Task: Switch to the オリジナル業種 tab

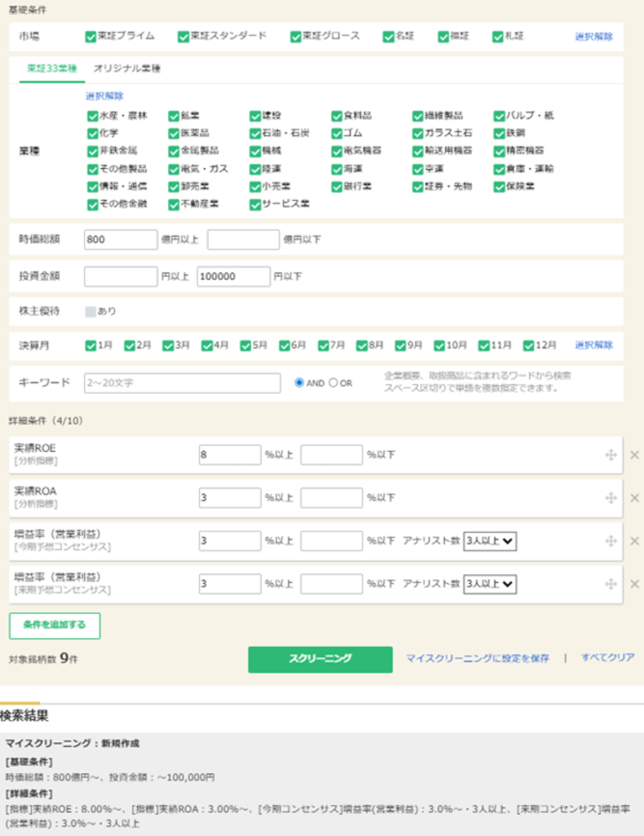Action: click(127, 68)
